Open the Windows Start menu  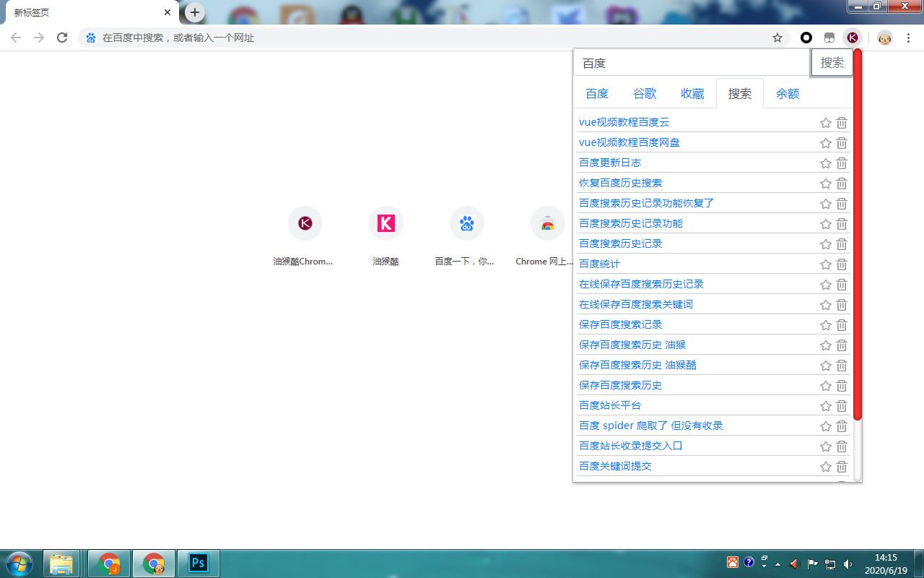point(19,563)
